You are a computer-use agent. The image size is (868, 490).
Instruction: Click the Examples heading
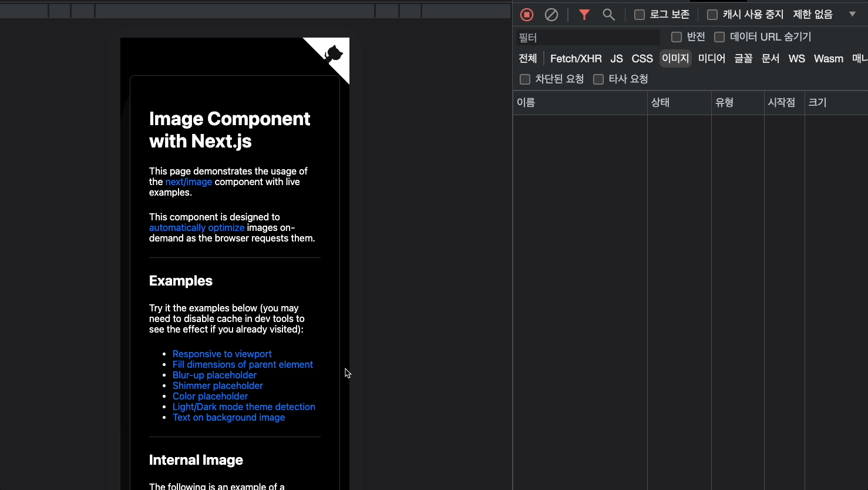coord(181,281)
